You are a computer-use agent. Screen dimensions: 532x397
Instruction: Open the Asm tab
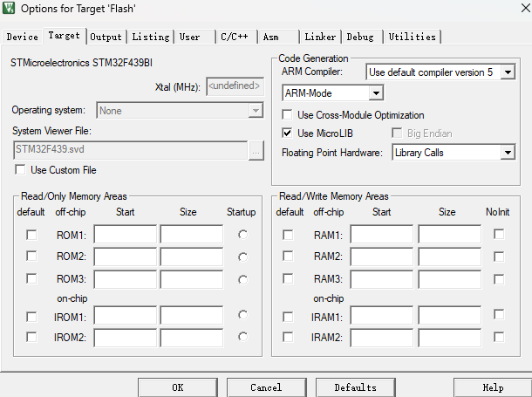pos(278,37)
